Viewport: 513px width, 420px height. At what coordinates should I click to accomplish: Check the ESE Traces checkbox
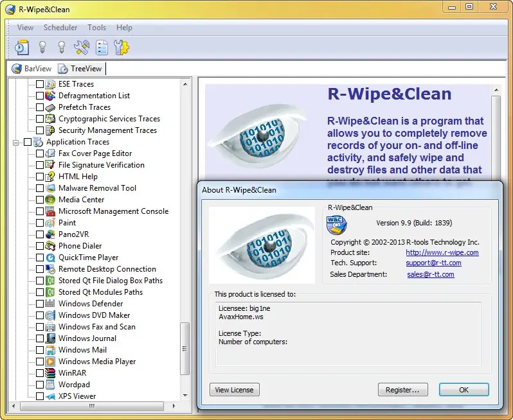(x=40, y=84)
